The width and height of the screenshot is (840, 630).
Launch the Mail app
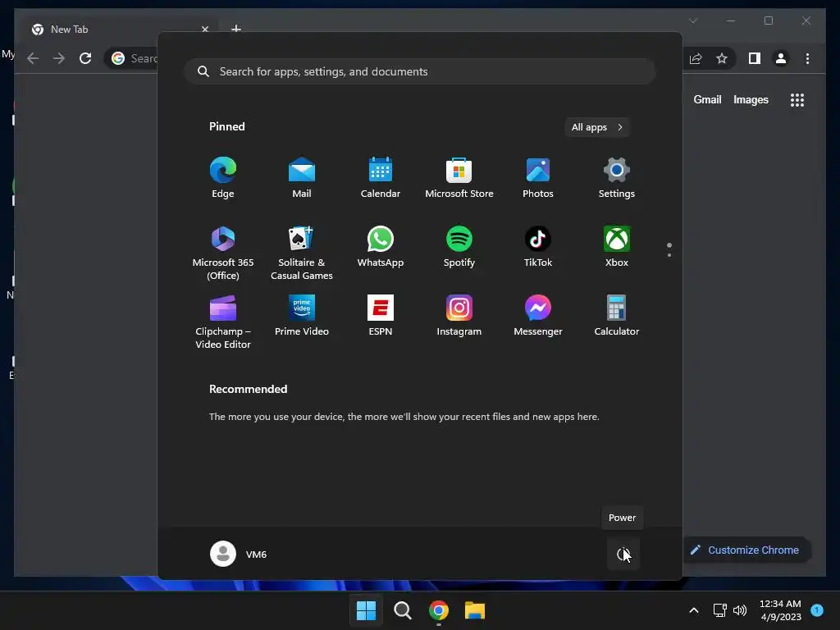[x=302, y=178]
